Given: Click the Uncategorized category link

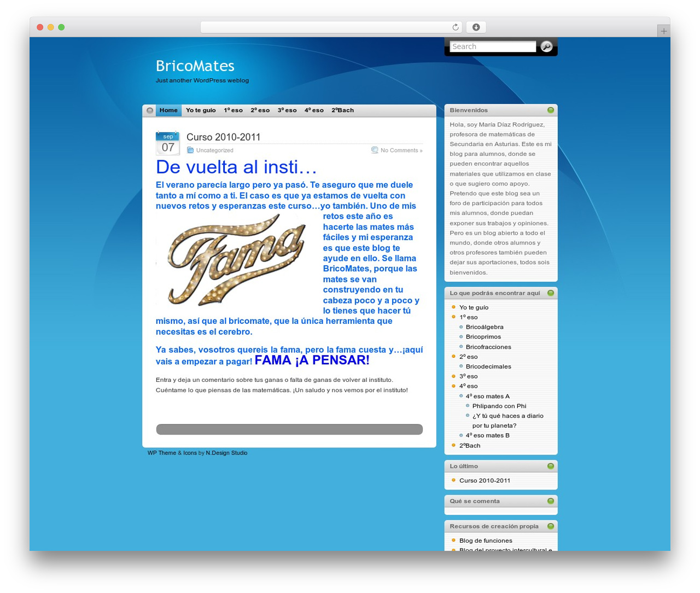Looking at the screenshot, I should click(x=215, y=150).
